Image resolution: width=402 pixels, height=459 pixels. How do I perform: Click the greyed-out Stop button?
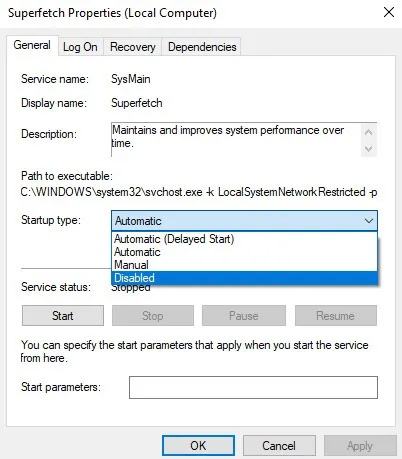point(153,316)
